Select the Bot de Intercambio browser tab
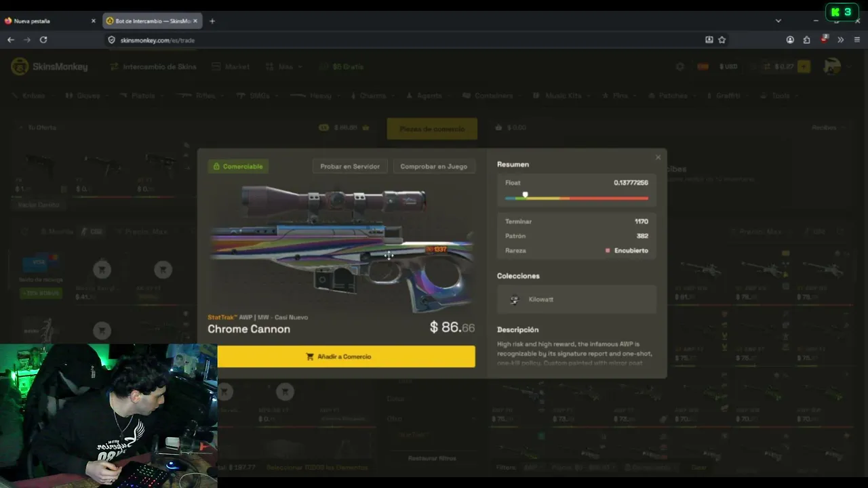Screen dimensions: 868x488 153,21
